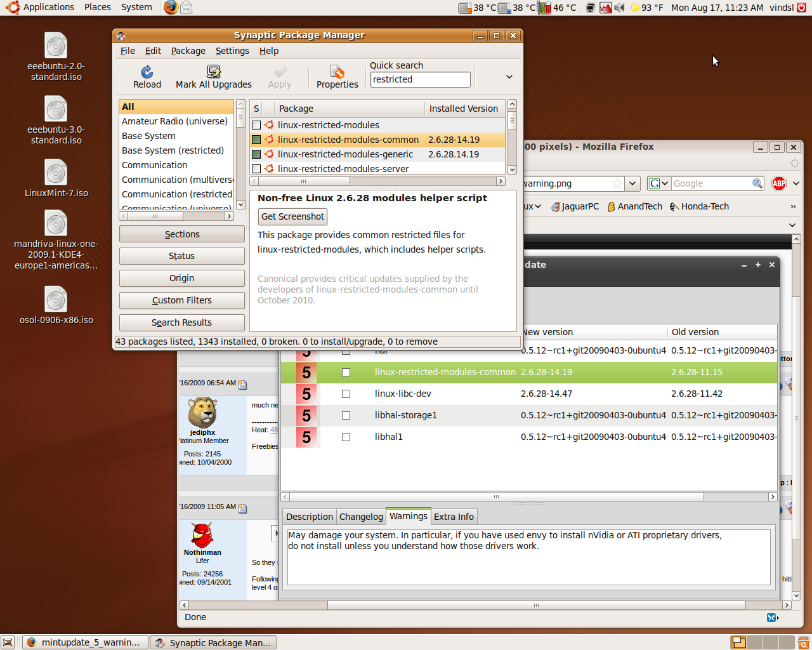Click the Status filter button
The width and height of the screenshot is (812, 650).
pyautogui.click(x=182, y=256)
